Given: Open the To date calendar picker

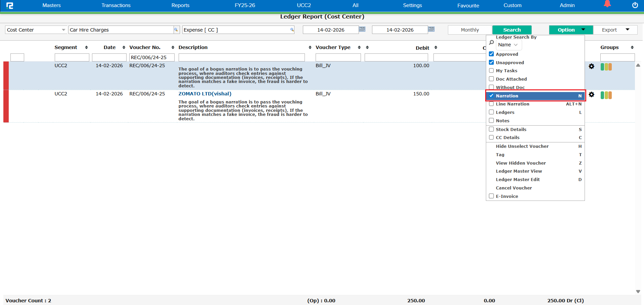Looking at the screenshot, I should click(x=431, y=29).
